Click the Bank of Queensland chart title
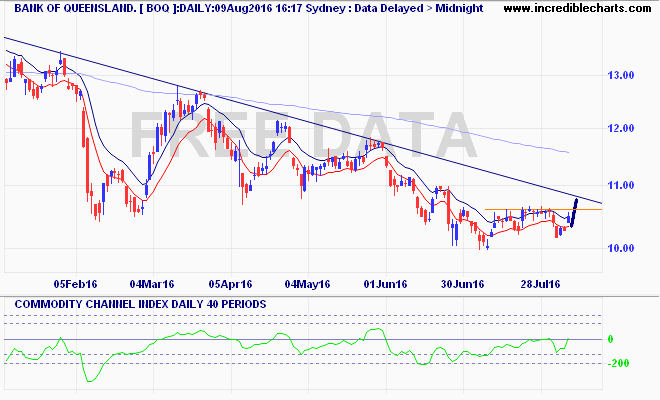 pos(249,8)
